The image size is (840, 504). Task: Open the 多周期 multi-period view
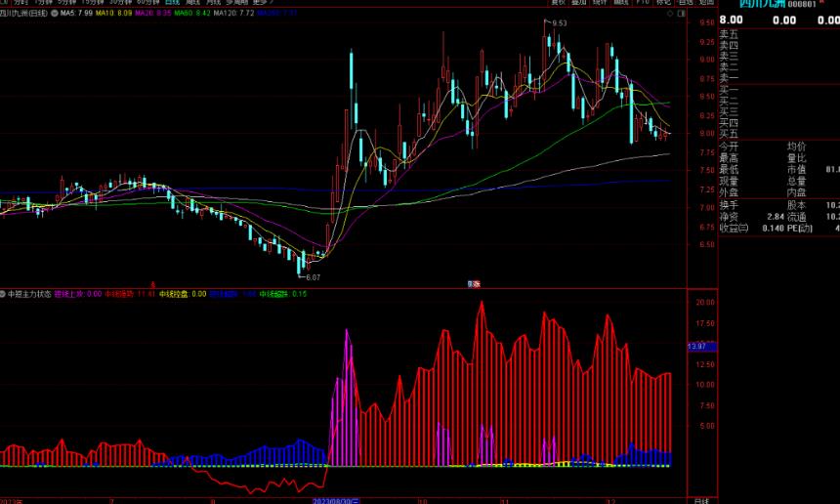(x=236, y=2)
